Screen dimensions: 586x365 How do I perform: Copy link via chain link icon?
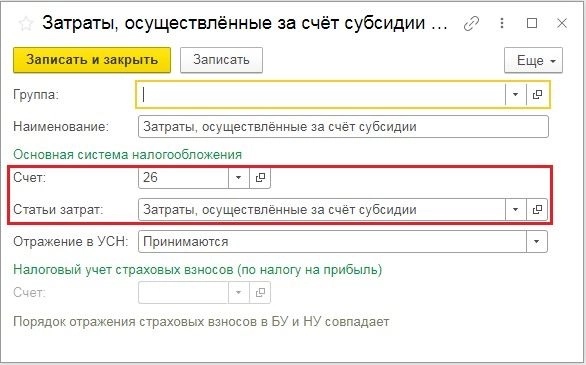[472, 24]
